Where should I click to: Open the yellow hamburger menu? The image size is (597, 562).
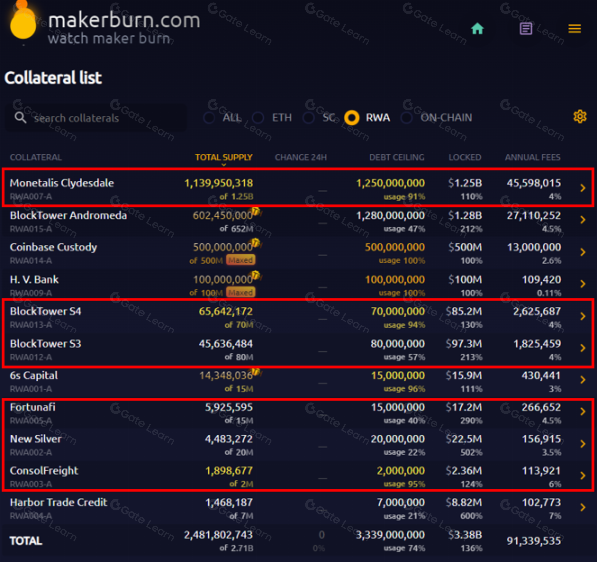tap(575, 29)
